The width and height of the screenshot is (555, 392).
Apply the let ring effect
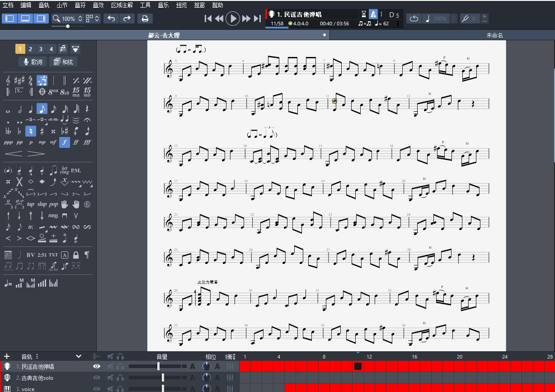click(x=64, y=170)
